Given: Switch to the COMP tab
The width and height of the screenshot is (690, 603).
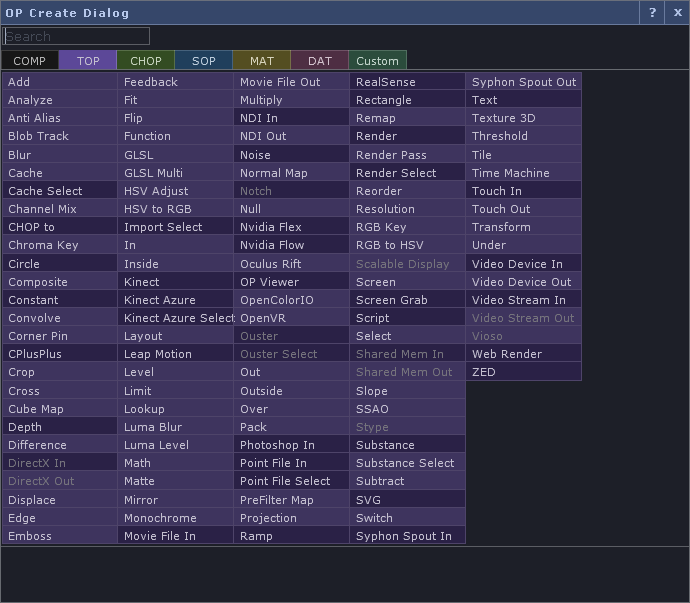Looking at the screenshot, I should click(30, 61).
